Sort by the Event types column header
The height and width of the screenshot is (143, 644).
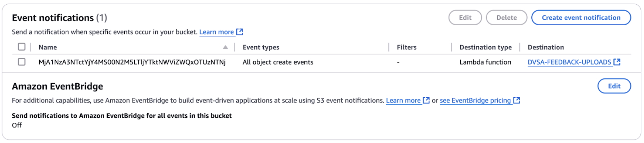(x=261, y=47)
